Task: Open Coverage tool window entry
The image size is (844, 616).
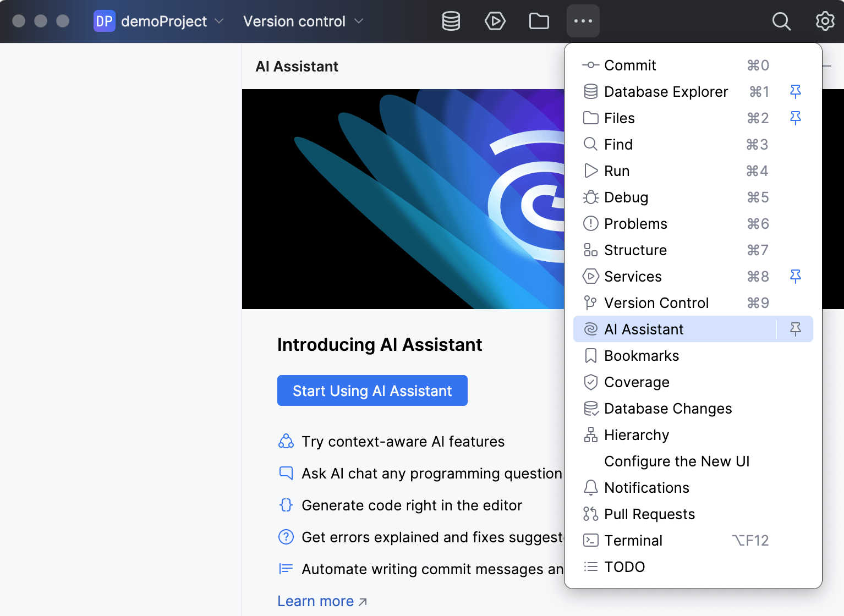Action: [693, 382]
